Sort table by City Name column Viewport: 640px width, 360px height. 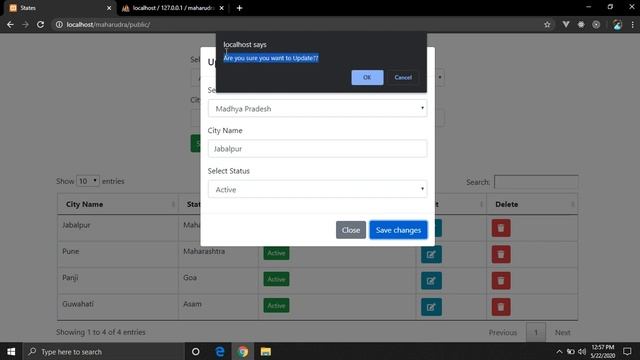click(118, 204)
